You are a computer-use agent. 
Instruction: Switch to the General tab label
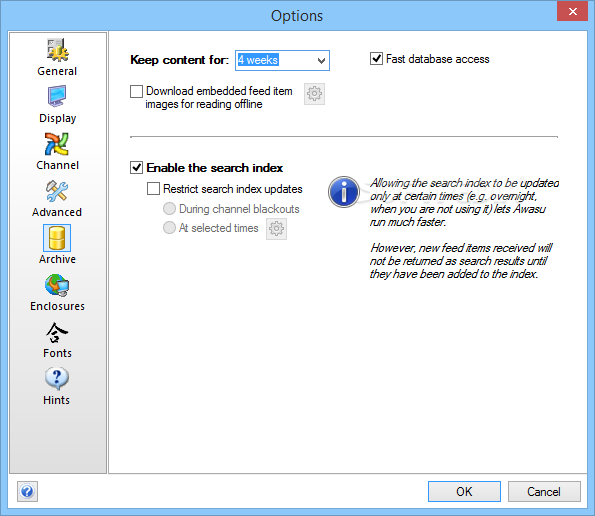click(57, 71)
